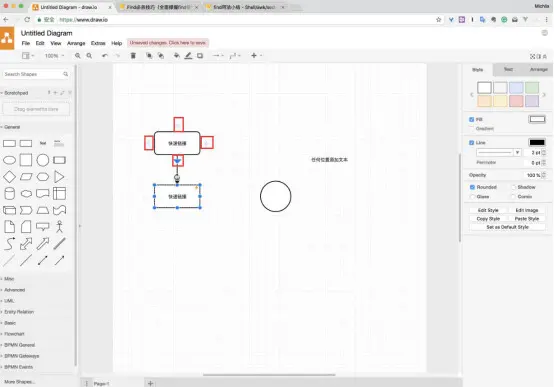Delete selection with the trash icon
The height and width of the screenshot is (387, 554).
tap(133, 55)
